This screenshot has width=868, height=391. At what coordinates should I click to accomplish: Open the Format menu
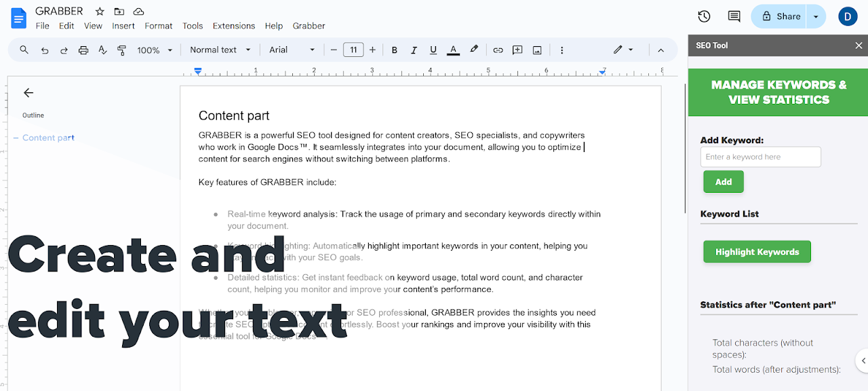[159, 26]
